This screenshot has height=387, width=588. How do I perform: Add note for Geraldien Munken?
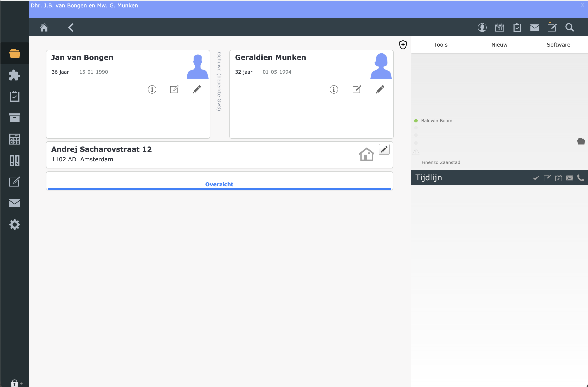[357, 89]
